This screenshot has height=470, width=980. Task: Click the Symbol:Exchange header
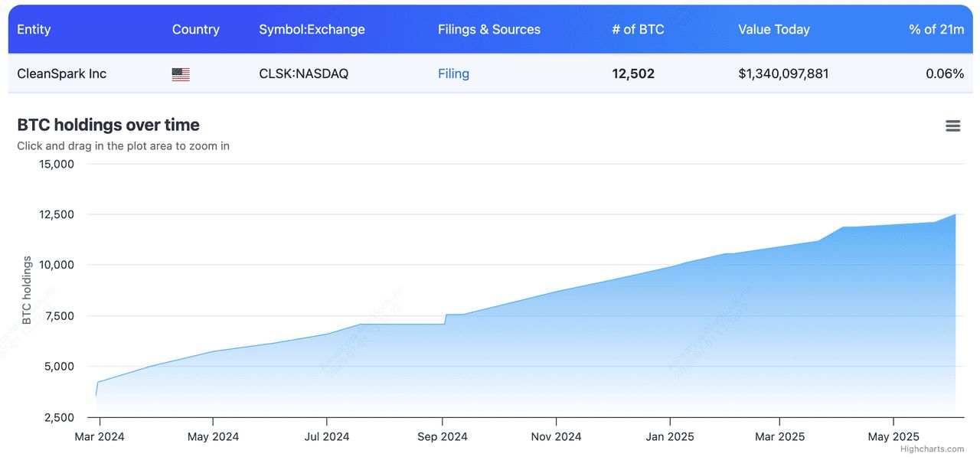(x=312, y=29)
